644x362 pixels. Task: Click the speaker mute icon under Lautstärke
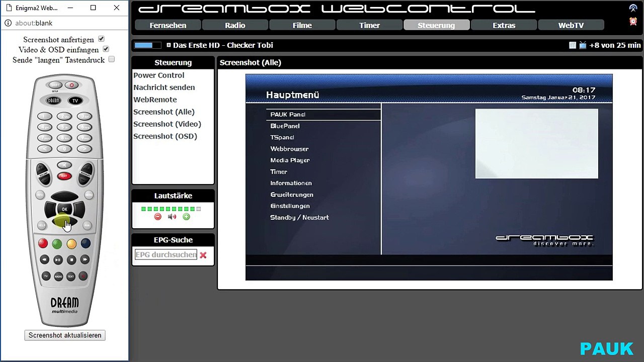point(172,217)
